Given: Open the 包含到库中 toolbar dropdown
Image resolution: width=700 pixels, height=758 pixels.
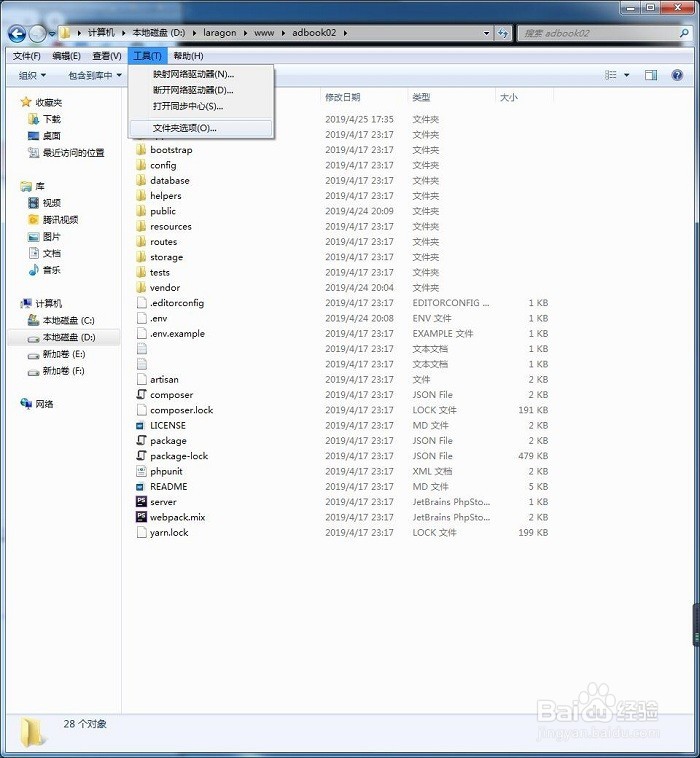Looking at the screenshot, I should click(x=95, y=75).
